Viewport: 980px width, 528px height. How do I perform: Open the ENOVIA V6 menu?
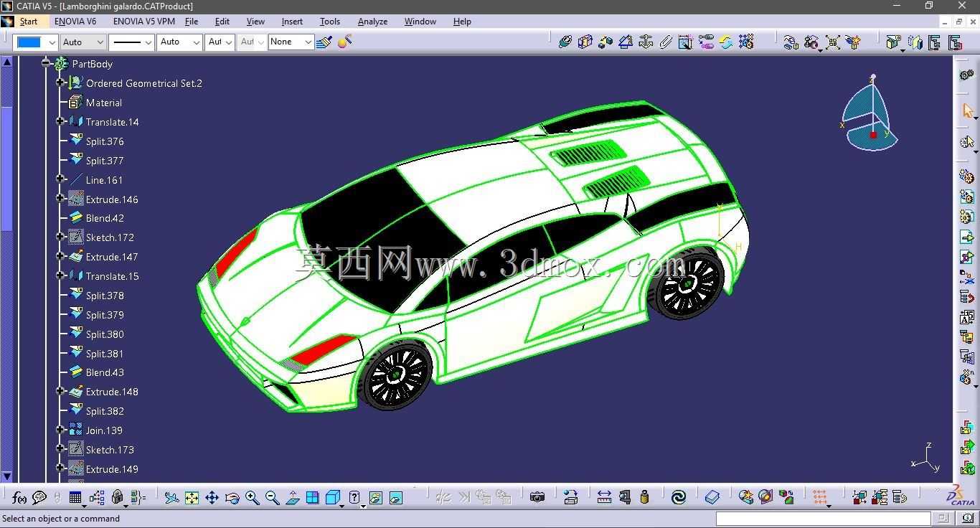click(75, 22)
